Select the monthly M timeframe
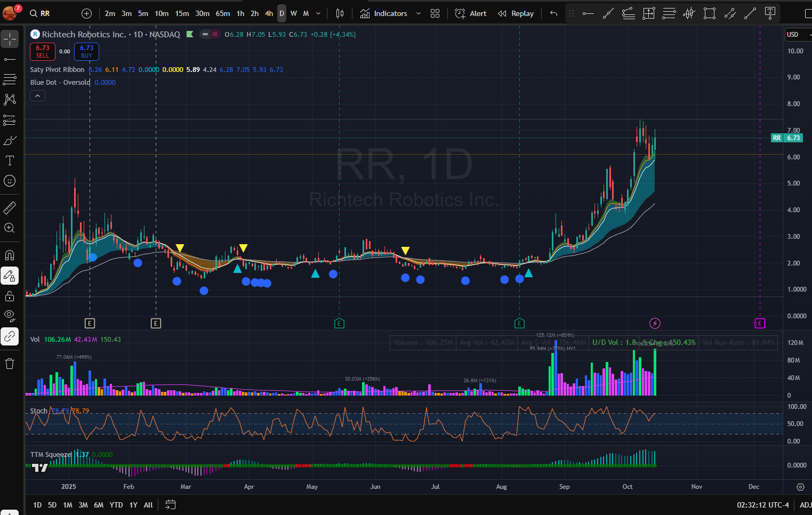 click(306, 13)
